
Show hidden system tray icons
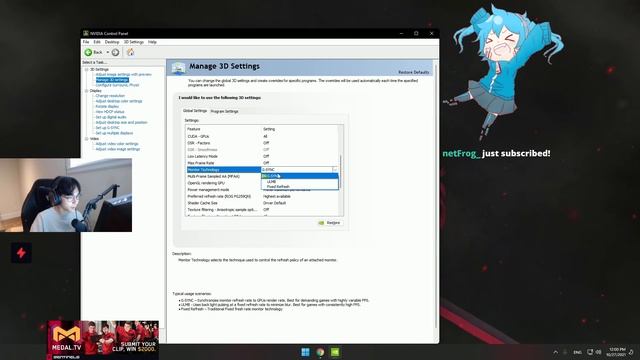(x=556, y=352)
